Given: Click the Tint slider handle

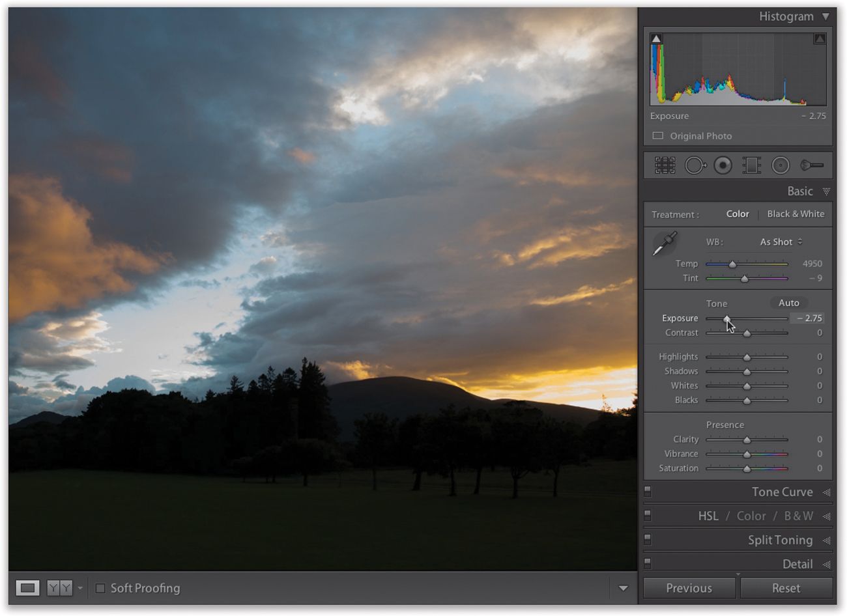Looking at the screenshot, I should 744,279.
